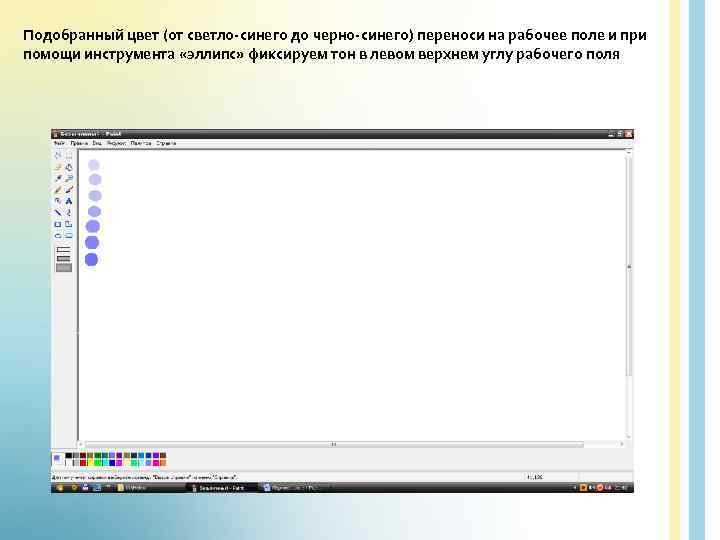The image size is (720, 540).
Task: Open the Start button on the taskbar
Action: coord(60,488)
